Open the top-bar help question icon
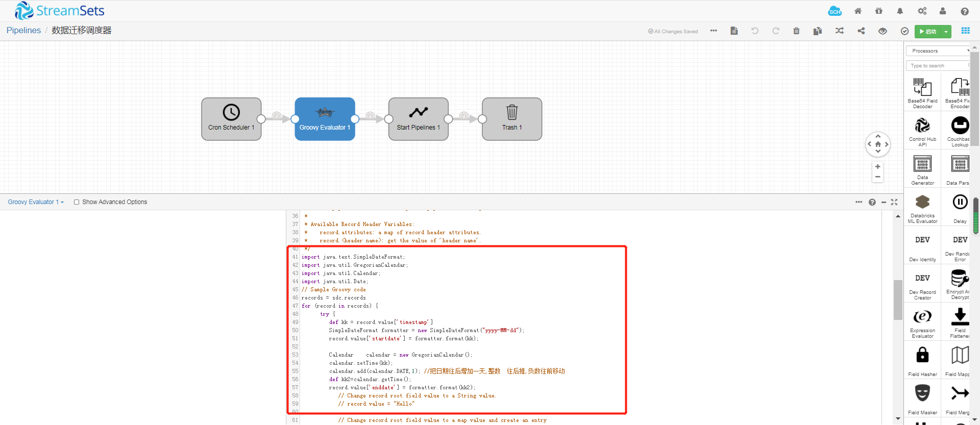This screenshot has width=980, height=425. (x=965, y=11)
